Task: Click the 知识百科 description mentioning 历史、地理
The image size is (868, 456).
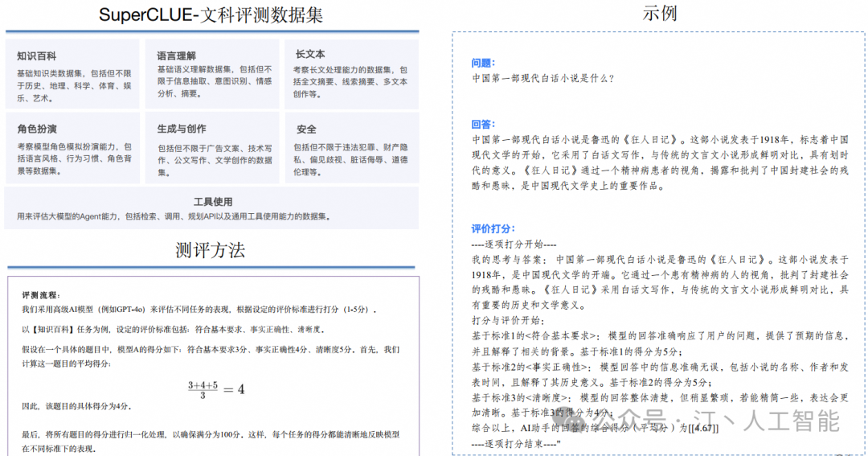Action: coord(74,85)
